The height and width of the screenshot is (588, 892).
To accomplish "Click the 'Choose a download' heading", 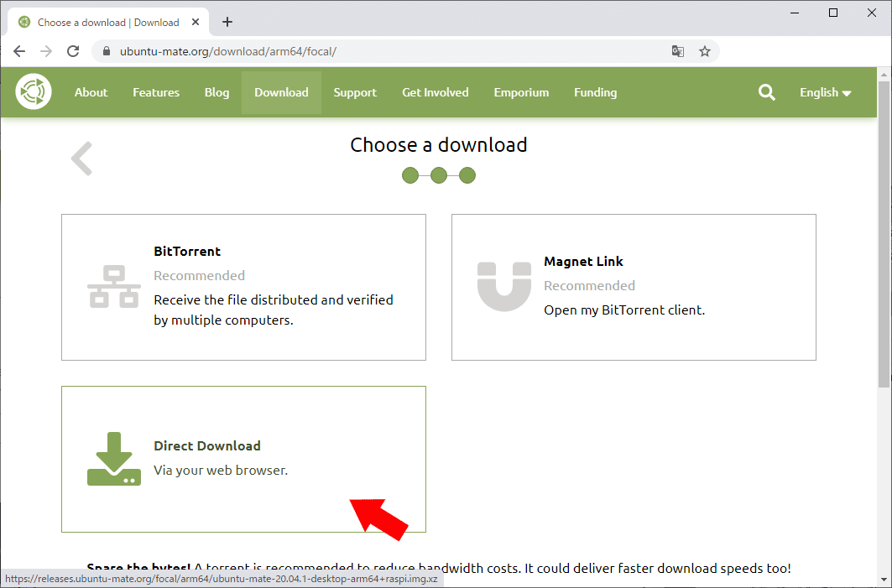I will tap(439, 145).
